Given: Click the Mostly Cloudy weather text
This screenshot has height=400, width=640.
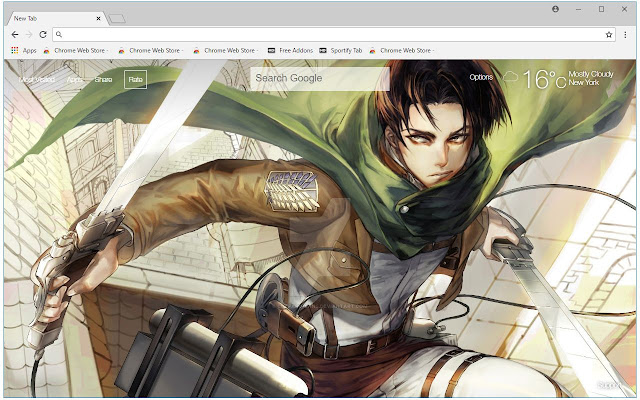Looking at the screenshot, I should click(591, 74).
